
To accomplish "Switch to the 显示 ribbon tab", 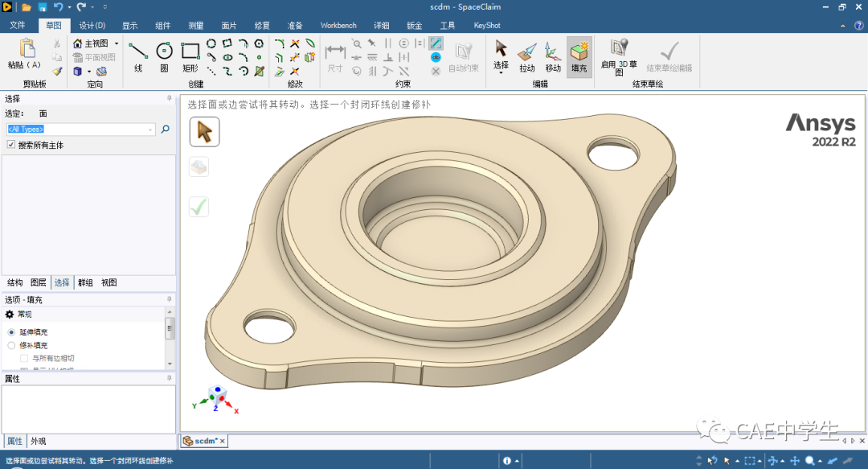I will [x=129, y=26].
